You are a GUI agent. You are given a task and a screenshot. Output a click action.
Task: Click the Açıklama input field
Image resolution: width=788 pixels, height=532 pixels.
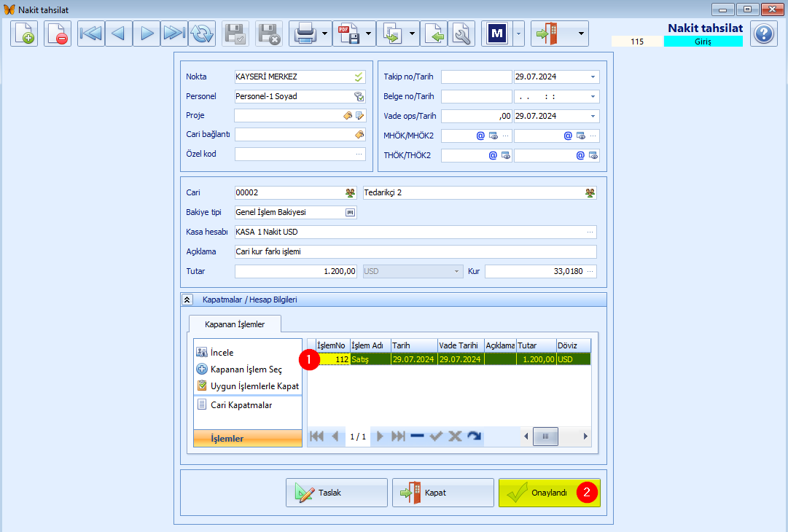[x=416, y=251]
